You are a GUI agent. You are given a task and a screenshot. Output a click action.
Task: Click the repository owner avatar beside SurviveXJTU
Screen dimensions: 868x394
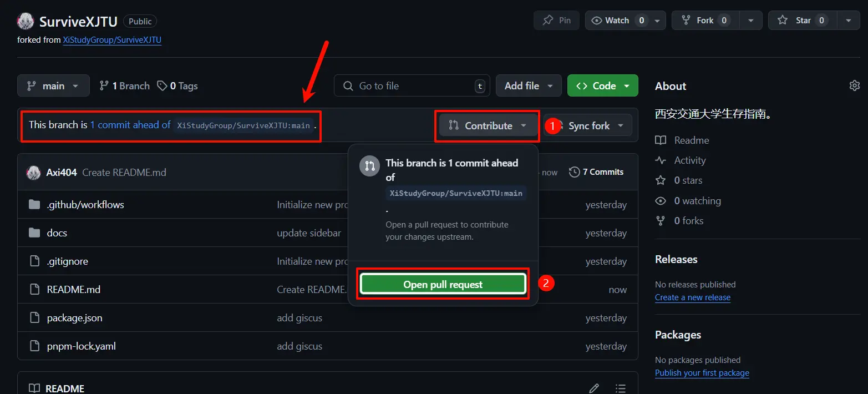point(26,21)
